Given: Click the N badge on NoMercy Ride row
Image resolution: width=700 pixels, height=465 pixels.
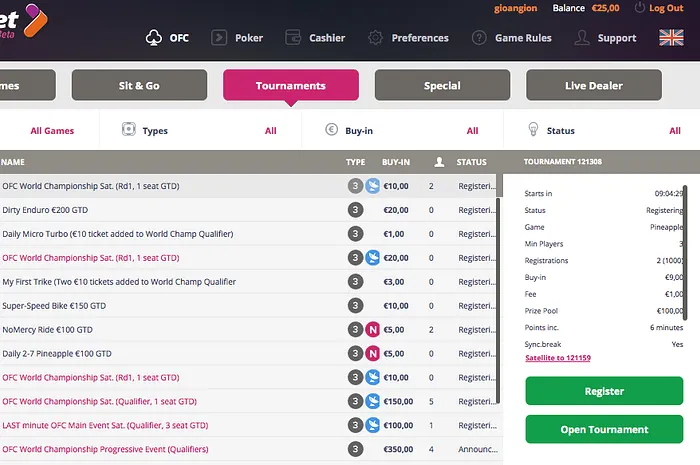Looking at the screenshot, I should click(372, 329).
